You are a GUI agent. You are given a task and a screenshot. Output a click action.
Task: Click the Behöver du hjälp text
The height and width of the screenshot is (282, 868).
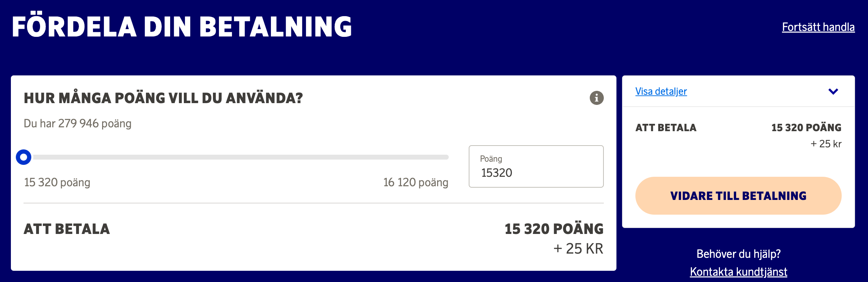pos(738,254)
